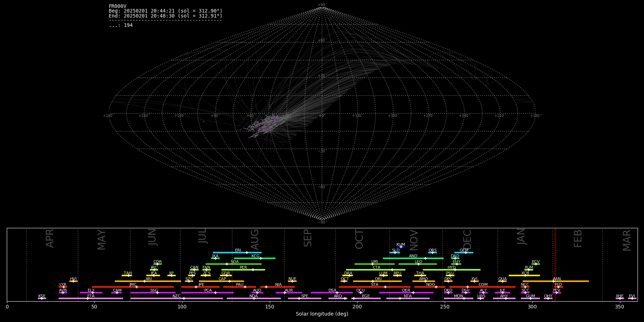This screenshot has width=644, height=322.
Task: Select the COM shower label
Action: pyautogui.click(x=483, y=284)
